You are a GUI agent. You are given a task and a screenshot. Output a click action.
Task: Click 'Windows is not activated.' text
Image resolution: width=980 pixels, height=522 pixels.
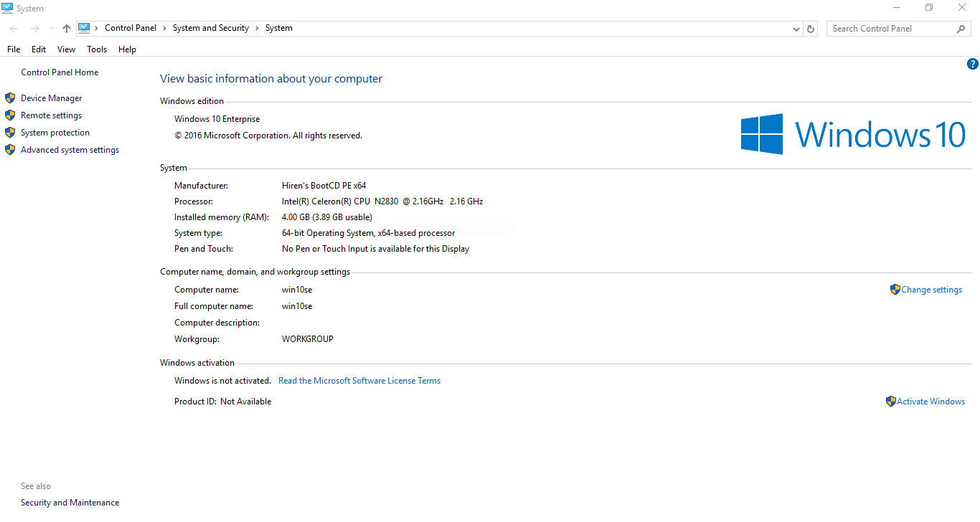223,381
